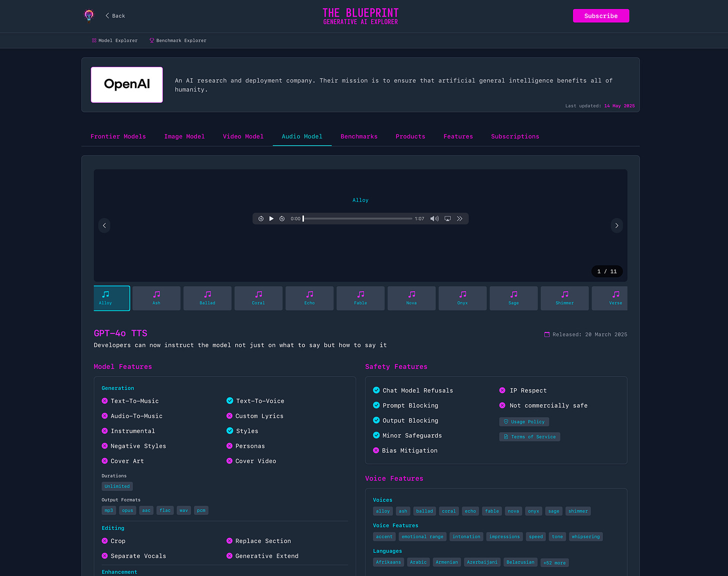Click the 'alloy' voice chip in Voices
728x576 pixels.
coord(383,511)
